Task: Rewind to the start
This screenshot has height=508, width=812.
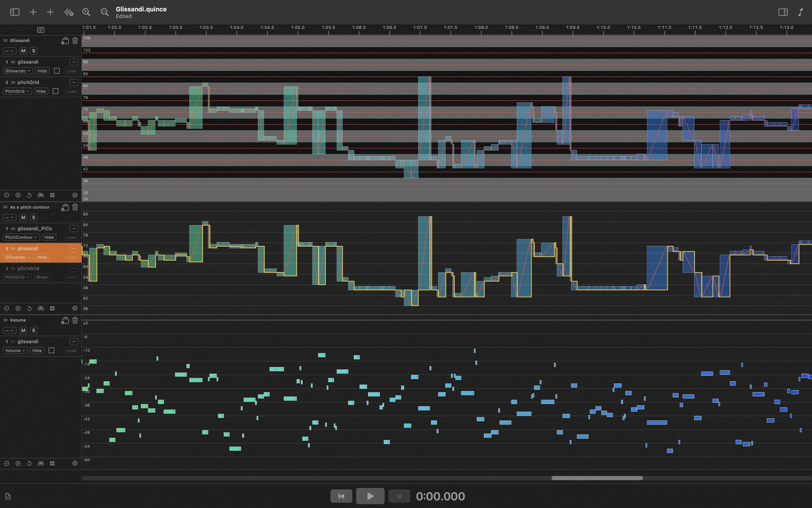Action: (x=341, y=496)
